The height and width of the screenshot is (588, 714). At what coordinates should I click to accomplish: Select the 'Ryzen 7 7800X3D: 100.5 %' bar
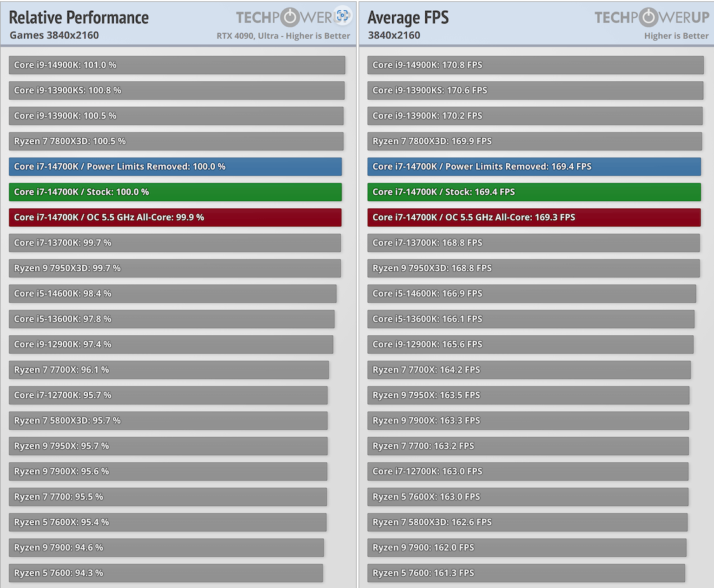176,141
